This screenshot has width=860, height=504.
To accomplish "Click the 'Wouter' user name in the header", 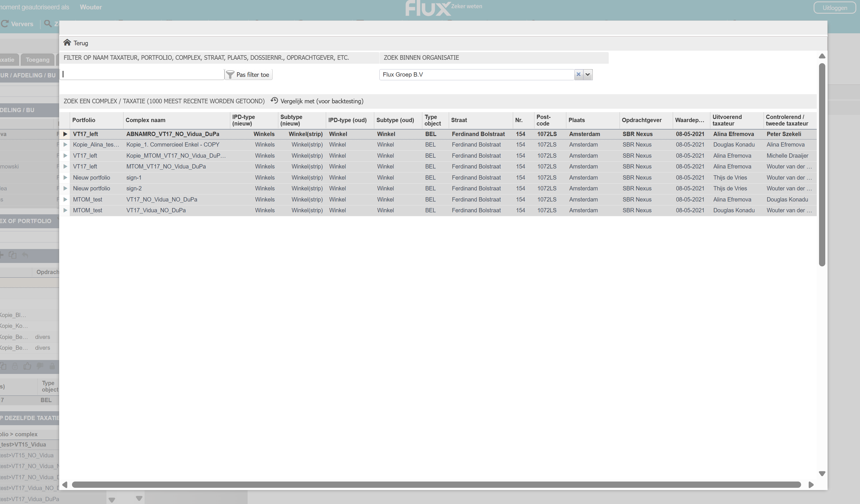I will pos(91,7).
